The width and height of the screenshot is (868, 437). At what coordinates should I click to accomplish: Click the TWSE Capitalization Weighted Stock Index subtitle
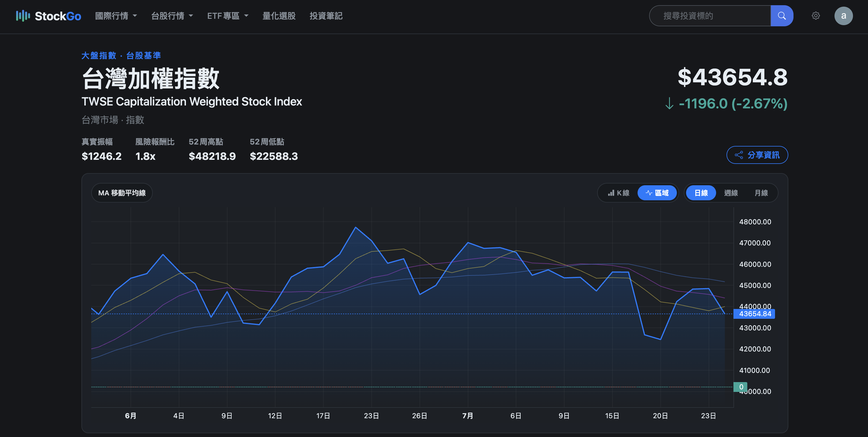(192, 101)
